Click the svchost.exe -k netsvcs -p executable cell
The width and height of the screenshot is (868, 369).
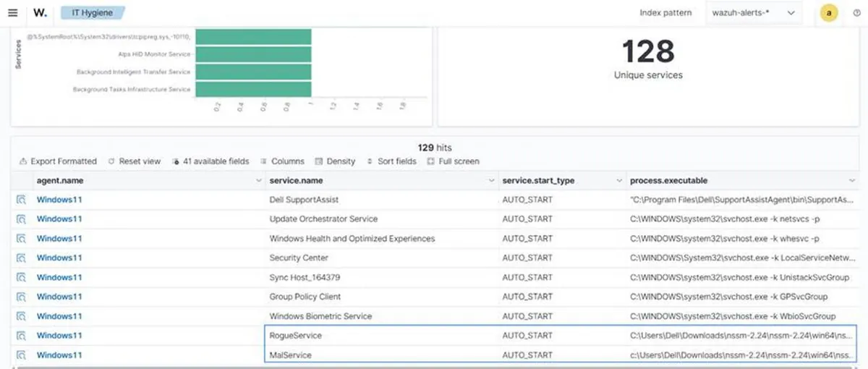744,219
